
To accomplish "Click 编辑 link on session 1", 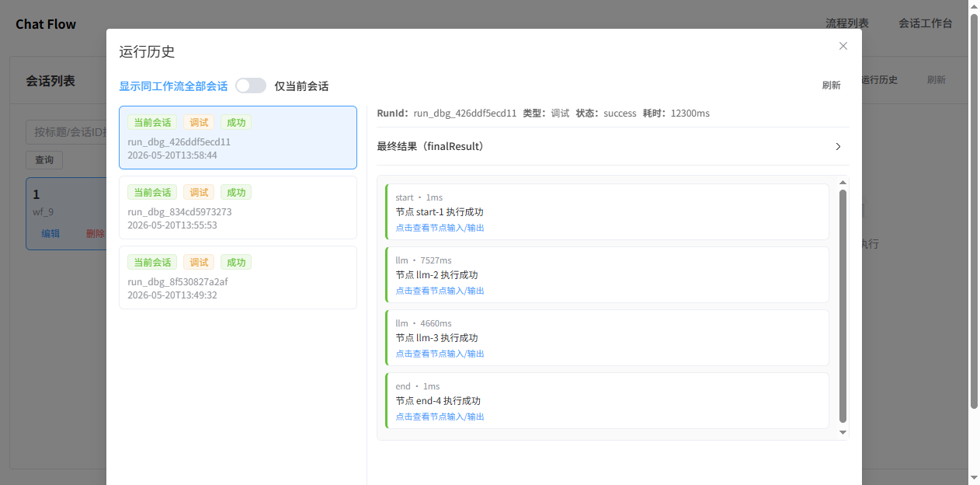I will pos(50,233).
